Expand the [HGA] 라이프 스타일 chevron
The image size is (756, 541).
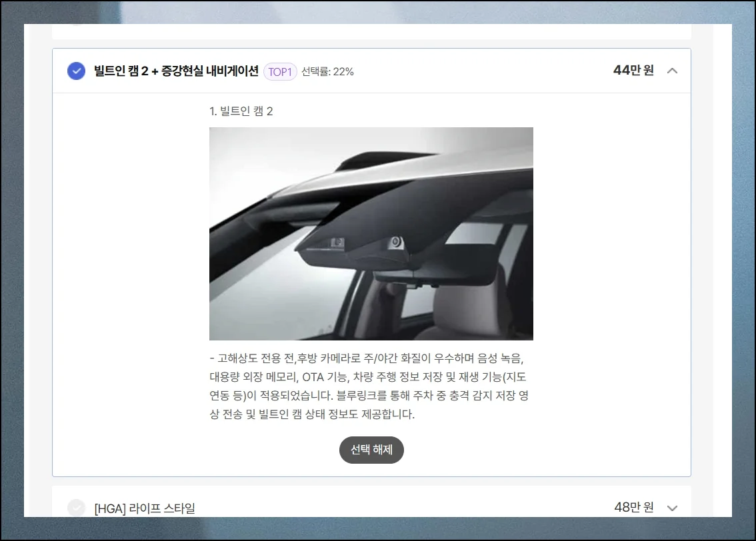[x=672, y=508]
